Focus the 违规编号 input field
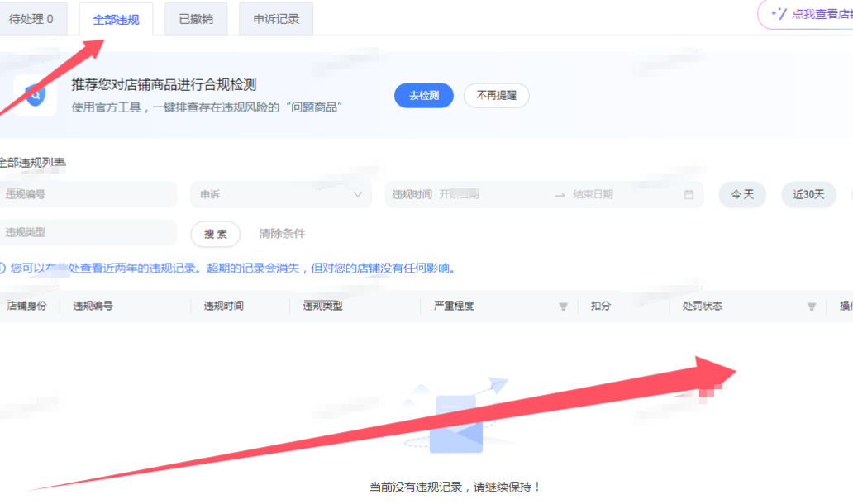The width and height of the screenshot is (853, 504). 87,195
